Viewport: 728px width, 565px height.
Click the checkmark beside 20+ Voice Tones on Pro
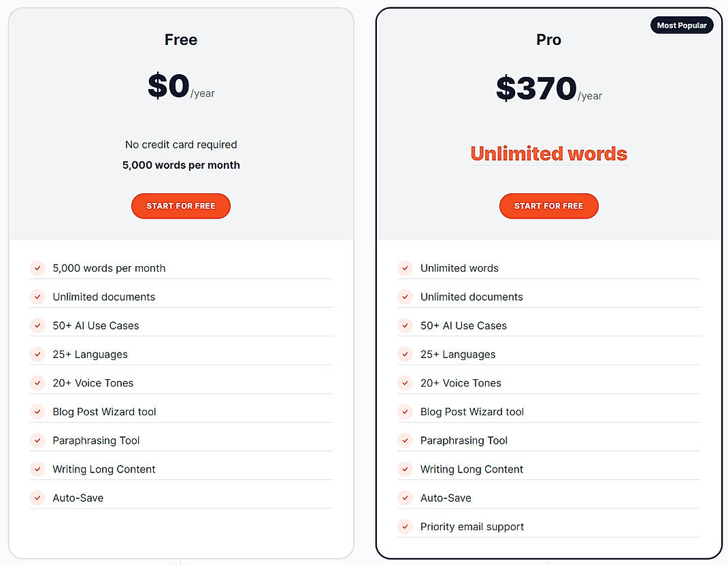pyautogui.click(x=406, y=383)
